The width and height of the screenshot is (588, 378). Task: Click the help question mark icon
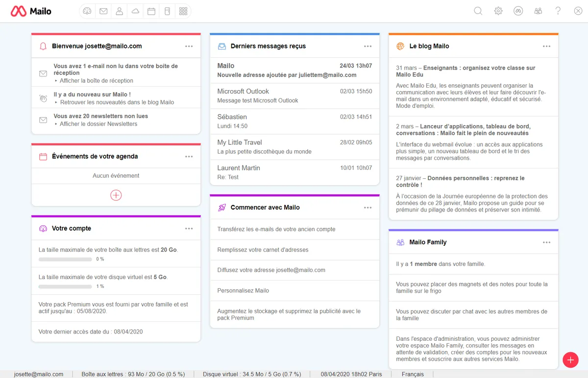(x=558, y=11)
